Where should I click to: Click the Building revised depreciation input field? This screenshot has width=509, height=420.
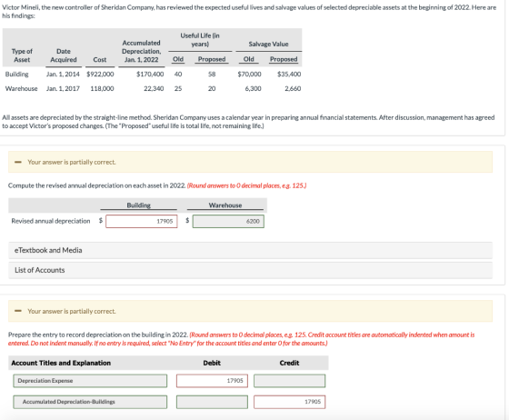(x=142, y=221)
